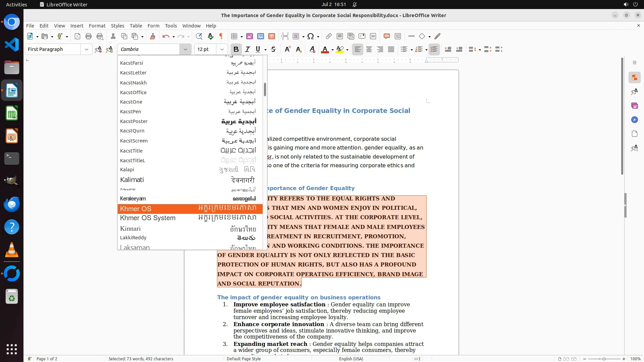
Task: Open the font size dropdown
Action: [222, 49]
